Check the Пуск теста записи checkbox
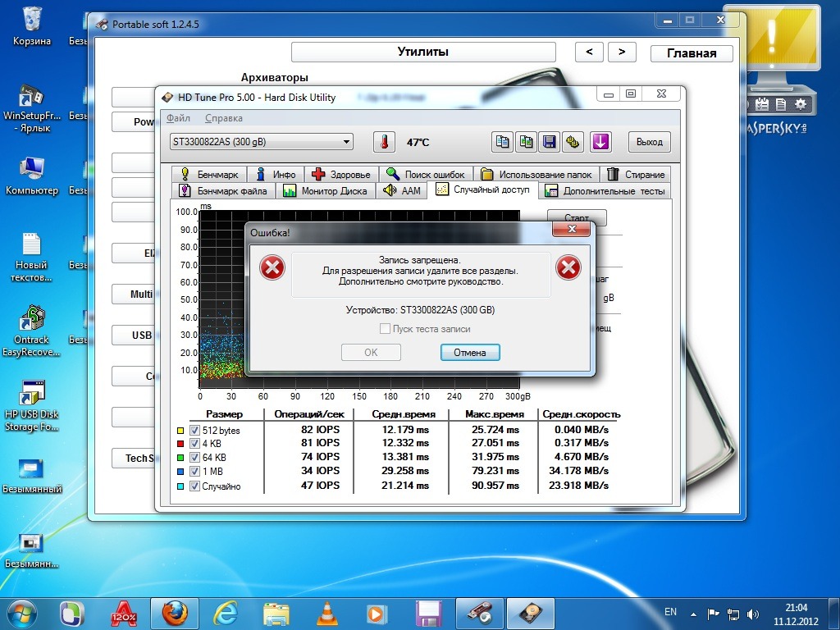 (385, 329)
